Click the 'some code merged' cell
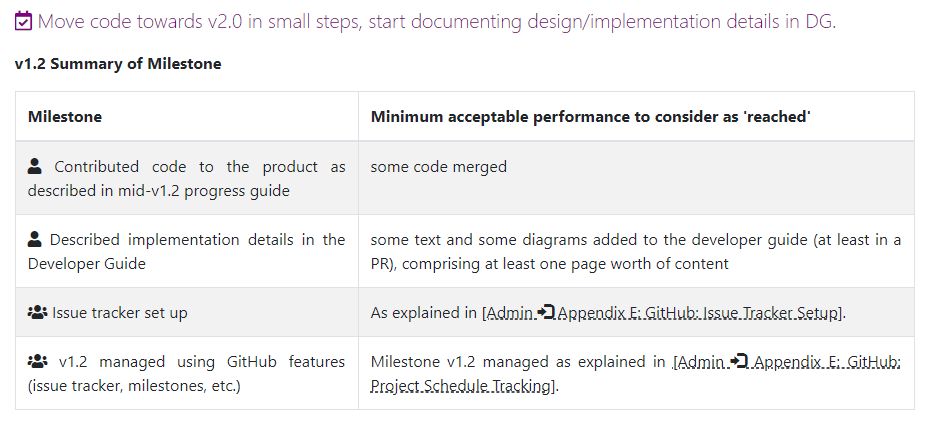Image resolution: width=928 pixels, height=421 pixels. pos(438,167)
